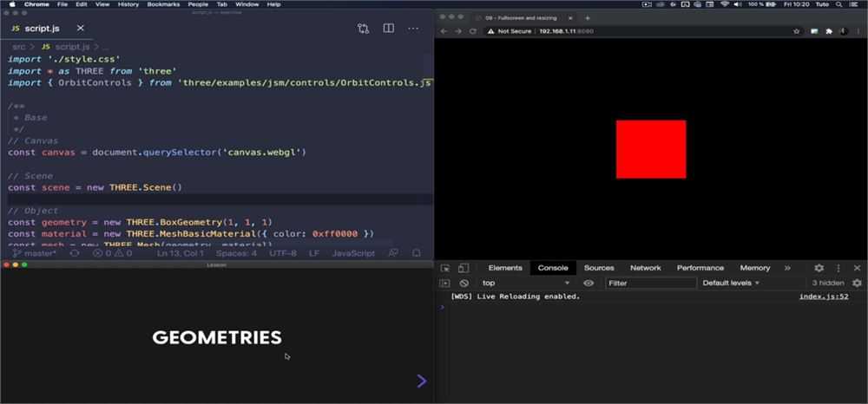Click the Not Secure warning in address bar
The height and width of the screenshot is (404, 868).
tap(510, 31)
